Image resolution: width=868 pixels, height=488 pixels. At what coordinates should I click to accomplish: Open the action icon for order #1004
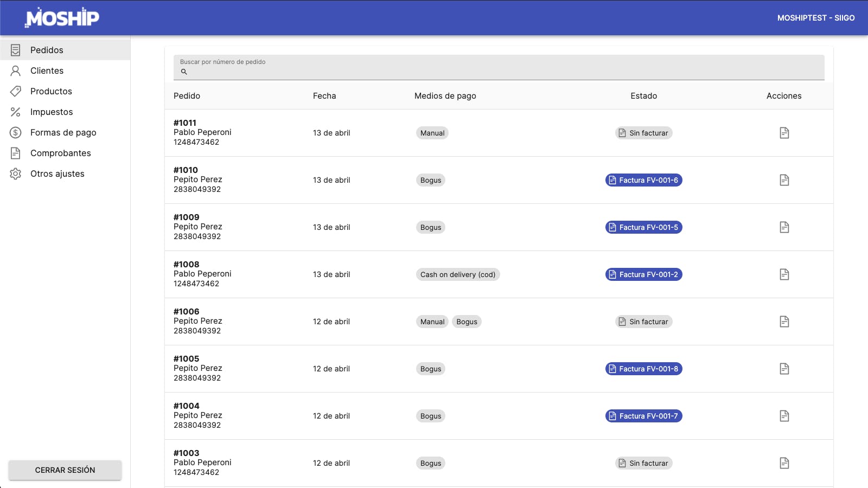(784, 416)
